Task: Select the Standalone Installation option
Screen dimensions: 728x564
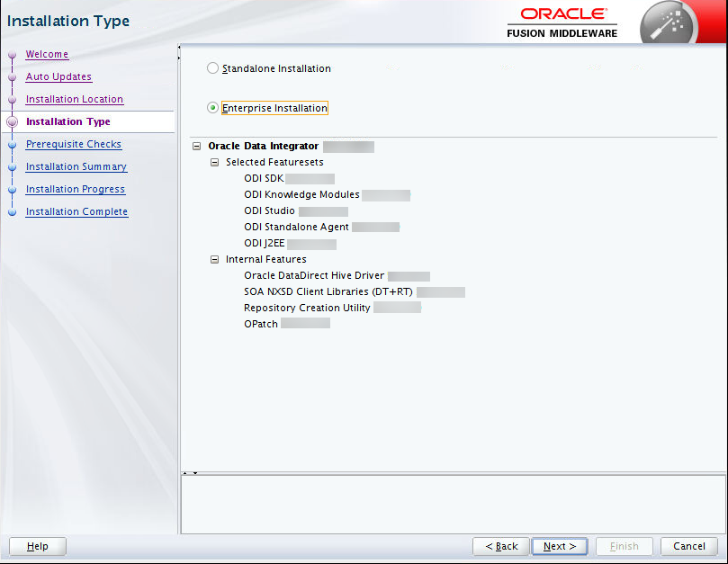Action: [x=211, y=67]
